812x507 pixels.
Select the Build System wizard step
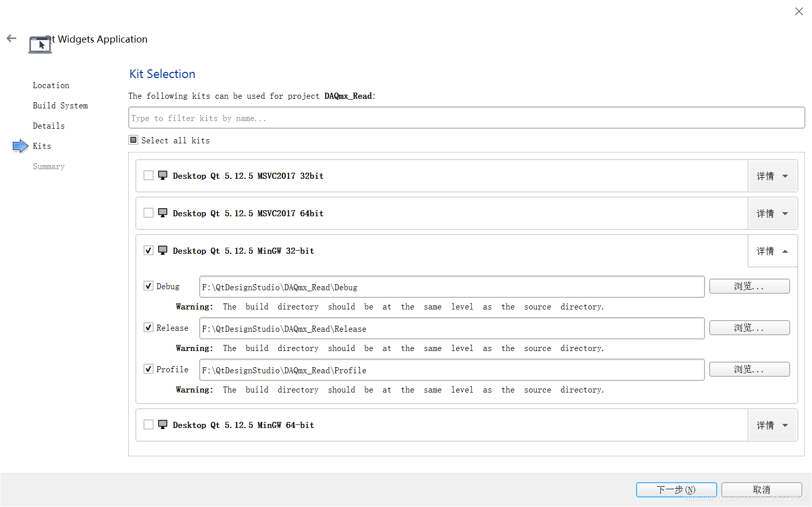tap(60, 105)
